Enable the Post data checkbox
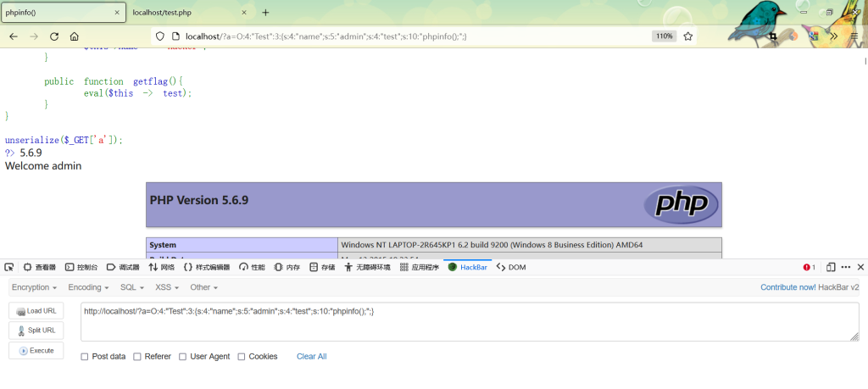The image size is (868, 389). click(x=85, y=357)
